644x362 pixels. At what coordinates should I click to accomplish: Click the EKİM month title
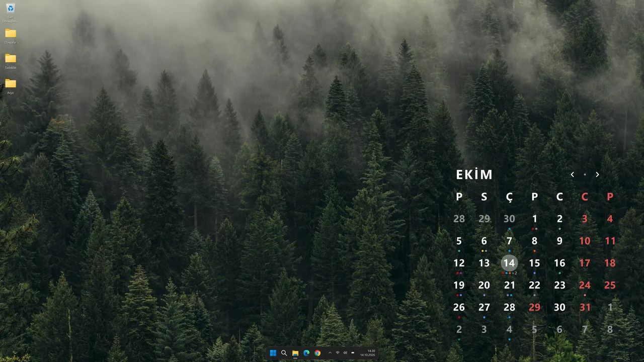click(x=474, y=174)
